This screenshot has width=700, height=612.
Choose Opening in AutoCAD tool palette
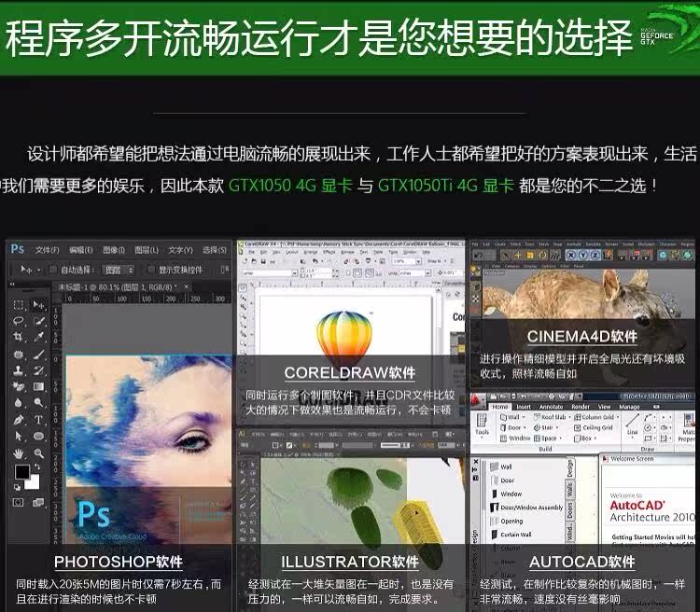[x=506, y=521]
